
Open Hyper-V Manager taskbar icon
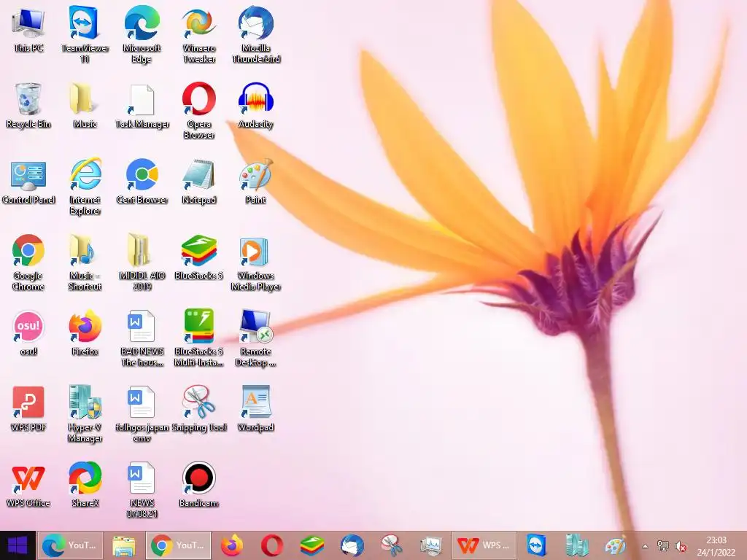tap(576, 545)
